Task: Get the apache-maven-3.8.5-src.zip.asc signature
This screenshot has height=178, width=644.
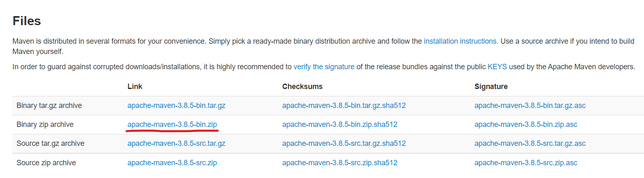Action: 526,163
